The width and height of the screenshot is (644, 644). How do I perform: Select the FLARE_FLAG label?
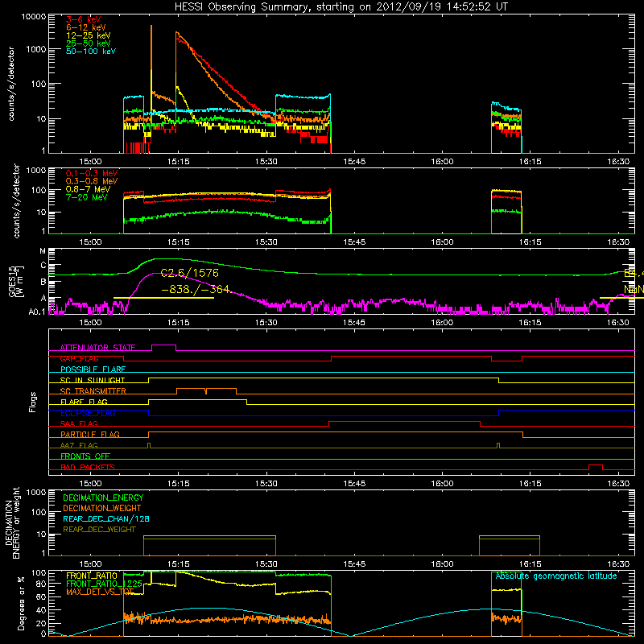pos(84,402)
